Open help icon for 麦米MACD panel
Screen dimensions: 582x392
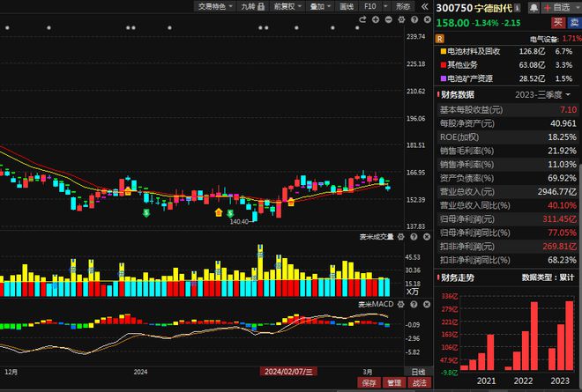click(x=414, y=304)
